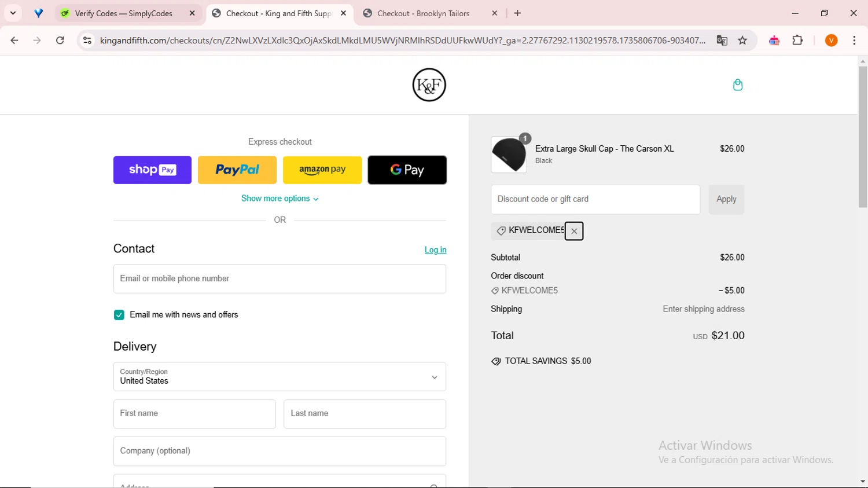
Task: Click the TOTAL SAVINGS $5.00 text
Action: [548, 361]
